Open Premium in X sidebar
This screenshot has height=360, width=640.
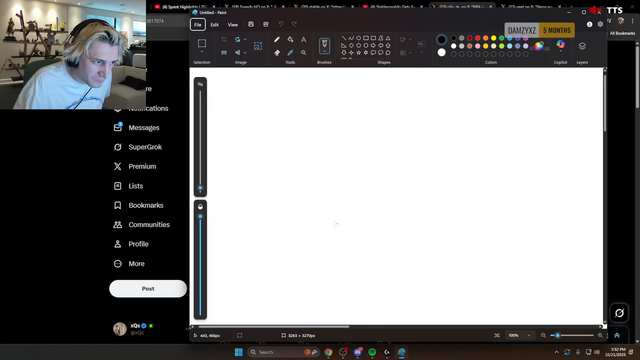coord(135,167)
